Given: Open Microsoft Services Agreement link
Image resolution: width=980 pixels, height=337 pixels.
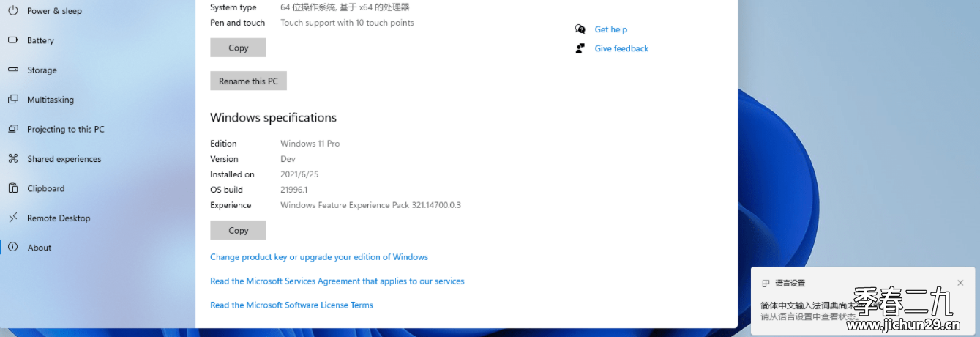Looking at the screenshot, I should coord(337,281).
